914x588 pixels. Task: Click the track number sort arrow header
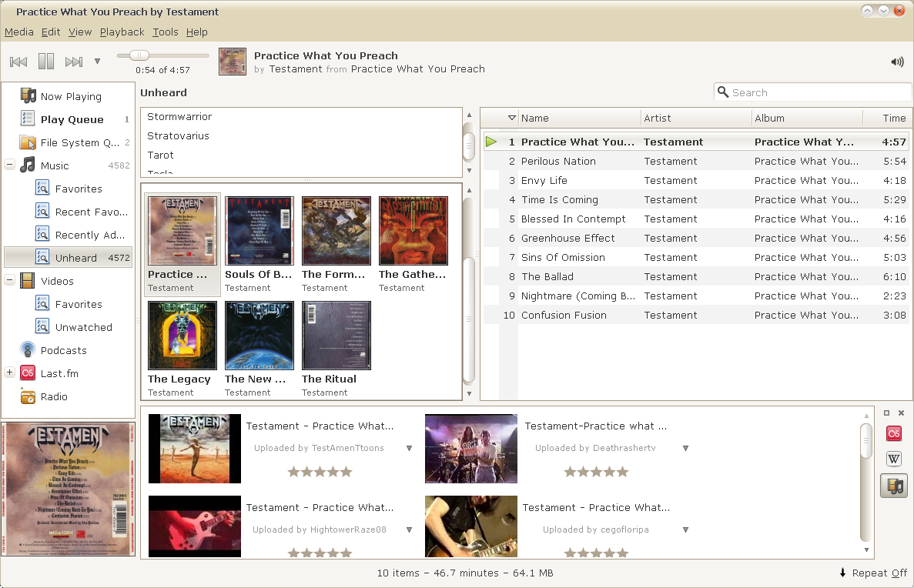coord(512,119)
